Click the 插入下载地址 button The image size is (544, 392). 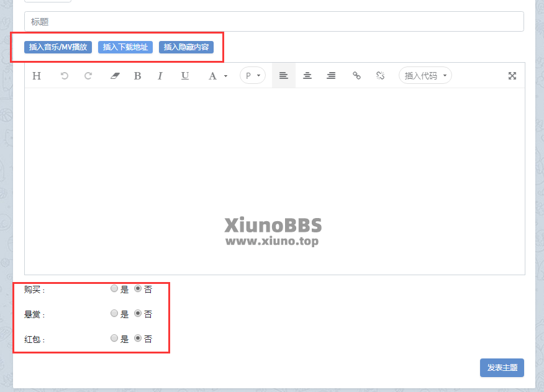coord(125,47)
